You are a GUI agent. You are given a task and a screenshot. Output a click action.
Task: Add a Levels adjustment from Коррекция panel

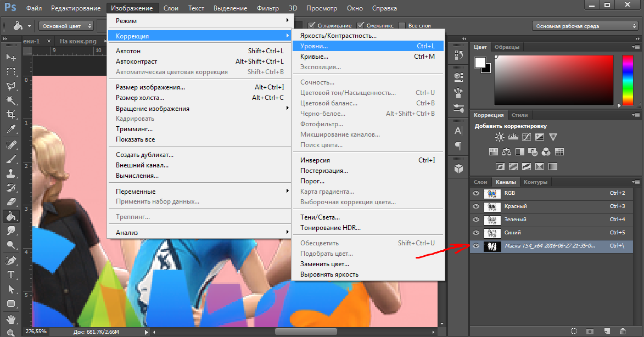pyautogui.click(x=513, y=137)
